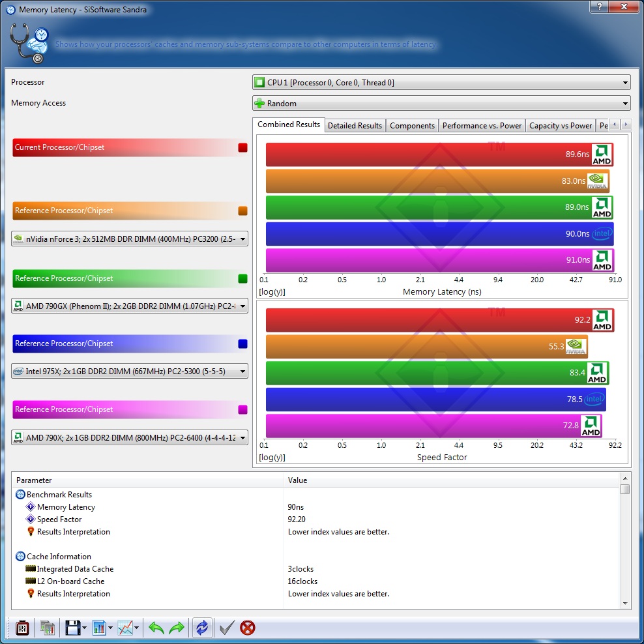Screen dimensions: 644x644
Task: Switch to the Performance vs. Power tab
Action: point(482,126)
